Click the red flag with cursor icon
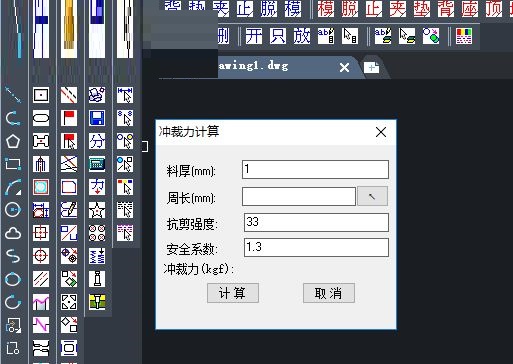The image size is (513, 364). (x=69, y=141)
